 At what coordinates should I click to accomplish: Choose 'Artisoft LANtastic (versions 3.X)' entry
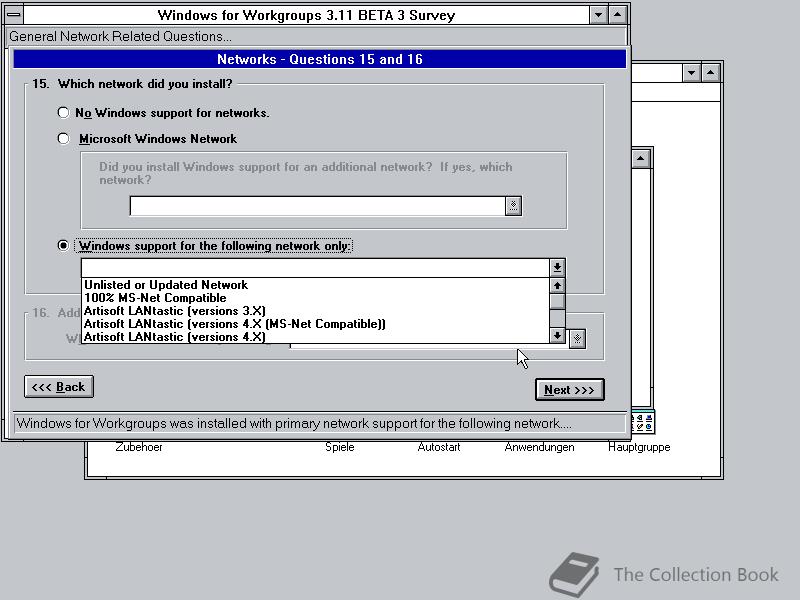[x=315, y=311]
